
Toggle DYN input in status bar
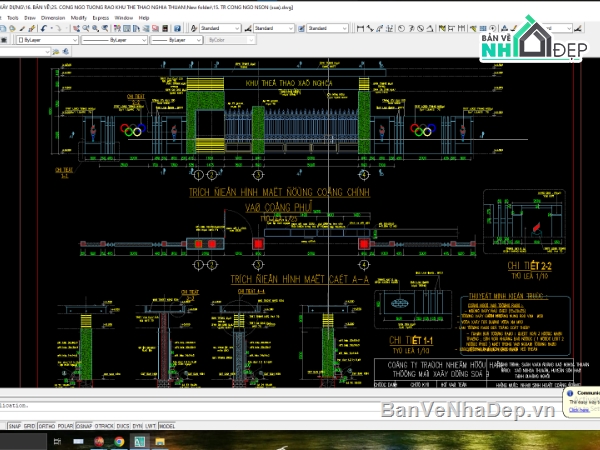point(137,426)
